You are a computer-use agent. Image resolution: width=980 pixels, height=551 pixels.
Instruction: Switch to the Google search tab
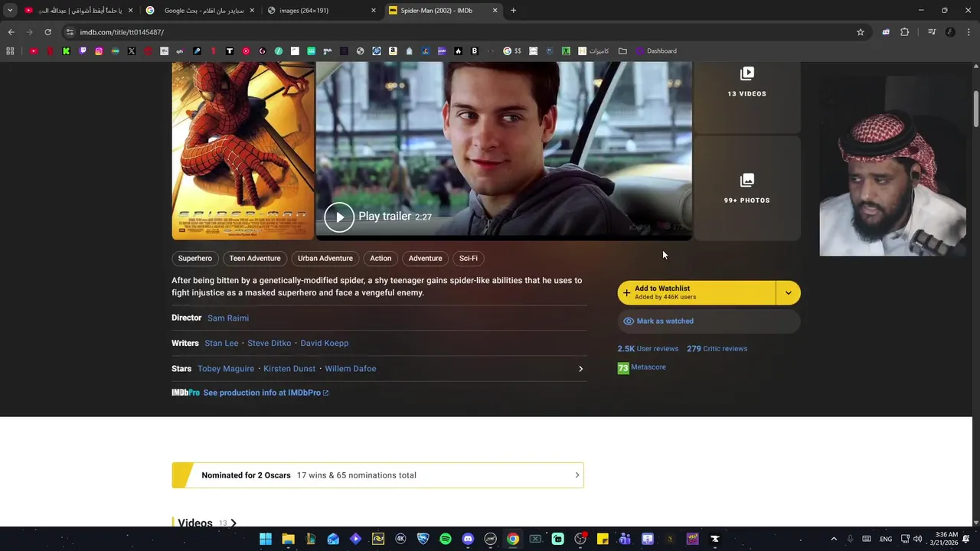201,11
